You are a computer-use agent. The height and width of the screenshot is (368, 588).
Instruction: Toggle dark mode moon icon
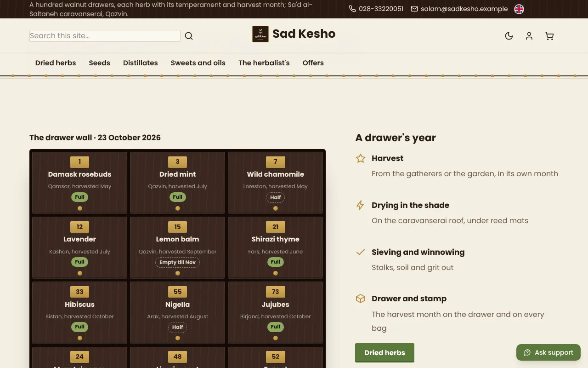click(x=509, y=36)
